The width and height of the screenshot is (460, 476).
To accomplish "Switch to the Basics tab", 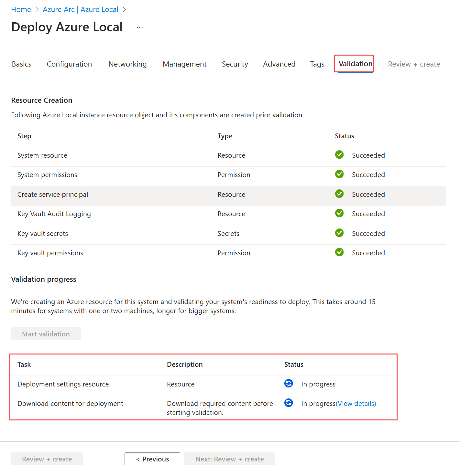I will 22,64.
